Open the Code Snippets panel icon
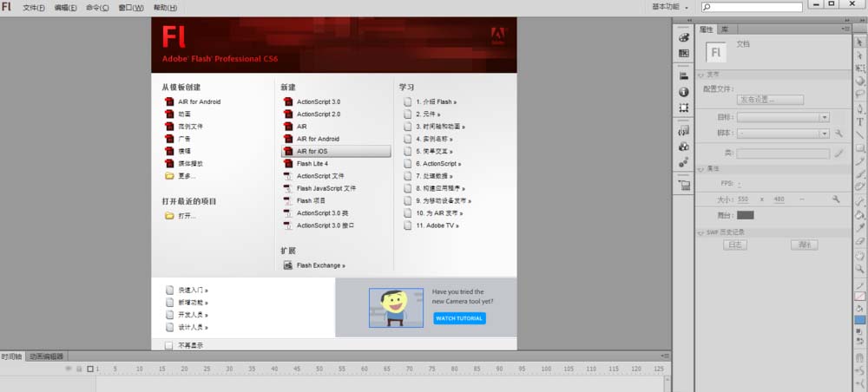 [x=684, y=130]
